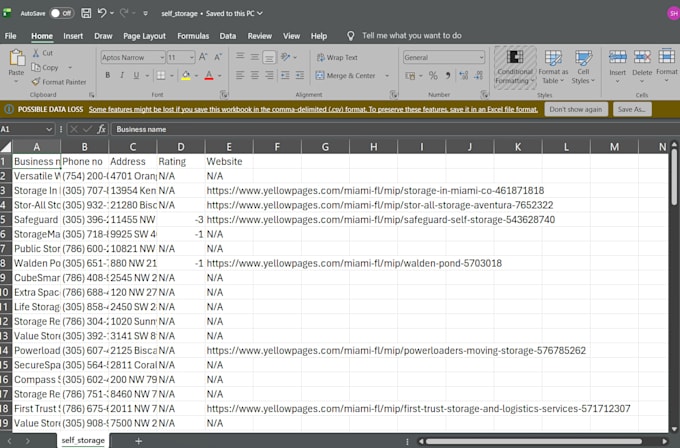Open fill color dropdown arrow
Screen dimensions: 680x448
[196, 76]
